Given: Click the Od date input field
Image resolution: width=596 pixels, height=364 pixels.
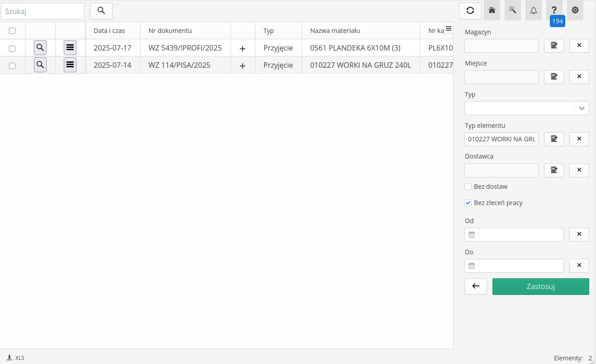Looking at the screenshot, I should pyautogui.click(x=520, y=235).
